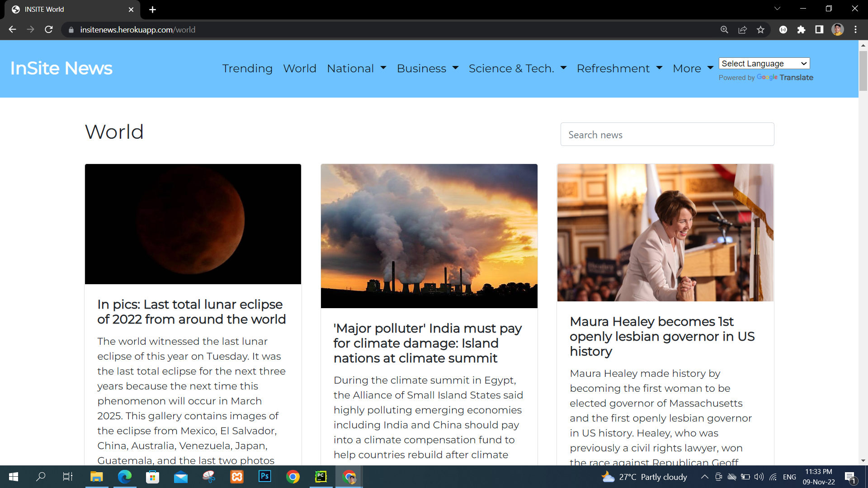The width and height of the screenshot is (868, 488).
Task: Toggle the Chrome side panel
Action: click(x=820, y=29)
